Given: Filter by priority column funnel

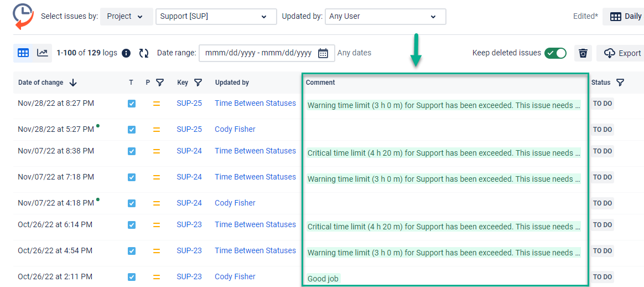Looking at the screenshot, I should click(x=160, y=83).
